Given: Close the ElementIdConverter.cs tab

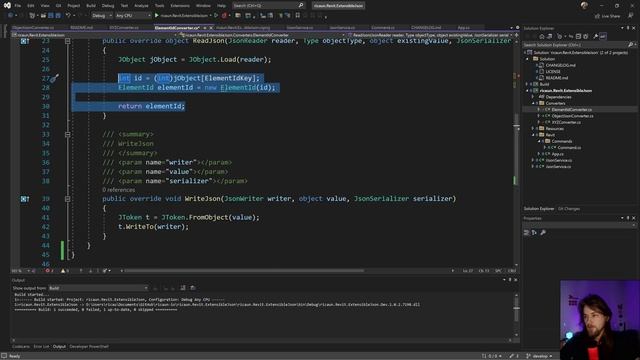Looking at the screenshot, I should (x=211, y=28).
